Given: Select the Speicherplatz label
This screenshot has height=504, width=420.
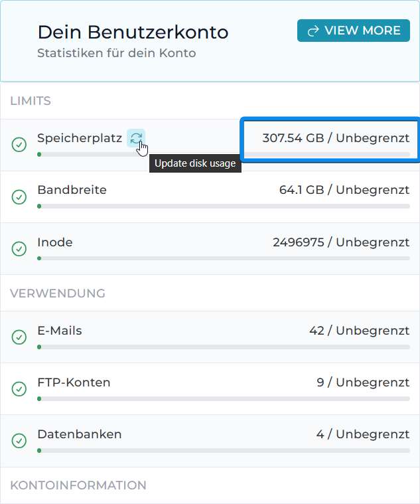Looking at the screenshot, I should tap(80, 138).
